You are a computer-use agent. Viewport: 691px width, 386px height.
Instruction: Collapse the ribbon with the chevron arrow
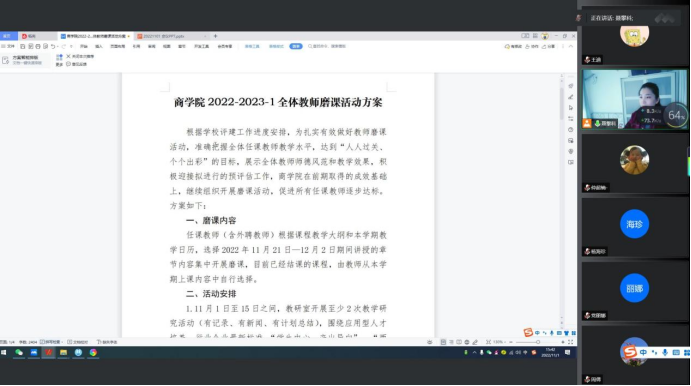pos(571,46)
